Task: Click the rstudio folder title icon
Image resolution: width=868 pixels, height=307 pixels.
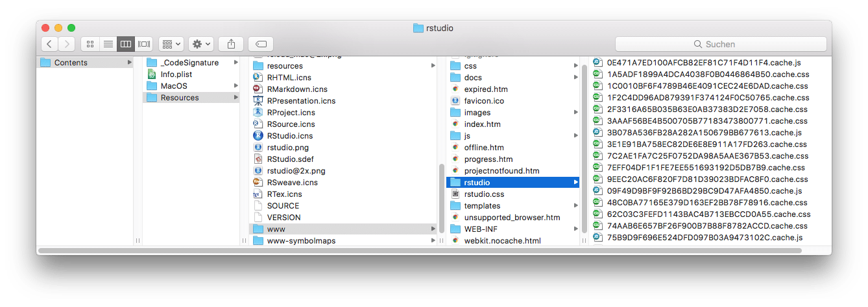Action: (x=418, y=28)
